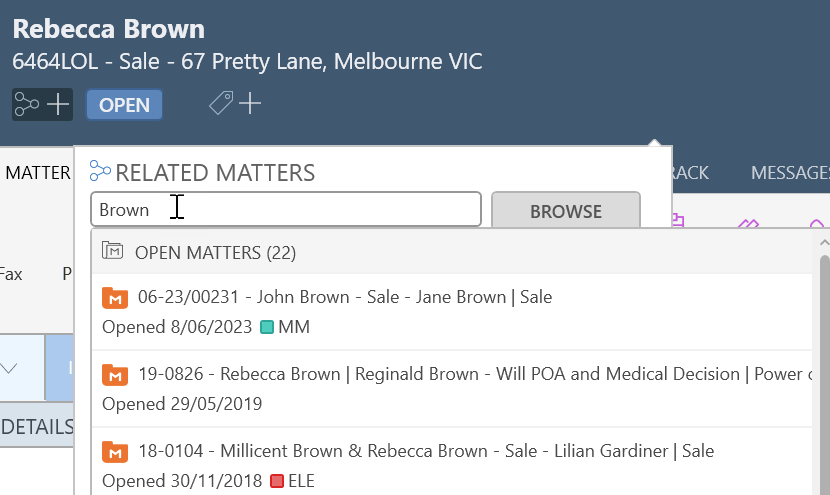Add a tag with plus beside tag icon
Screen dimensions: 830x495
[250, 103]
